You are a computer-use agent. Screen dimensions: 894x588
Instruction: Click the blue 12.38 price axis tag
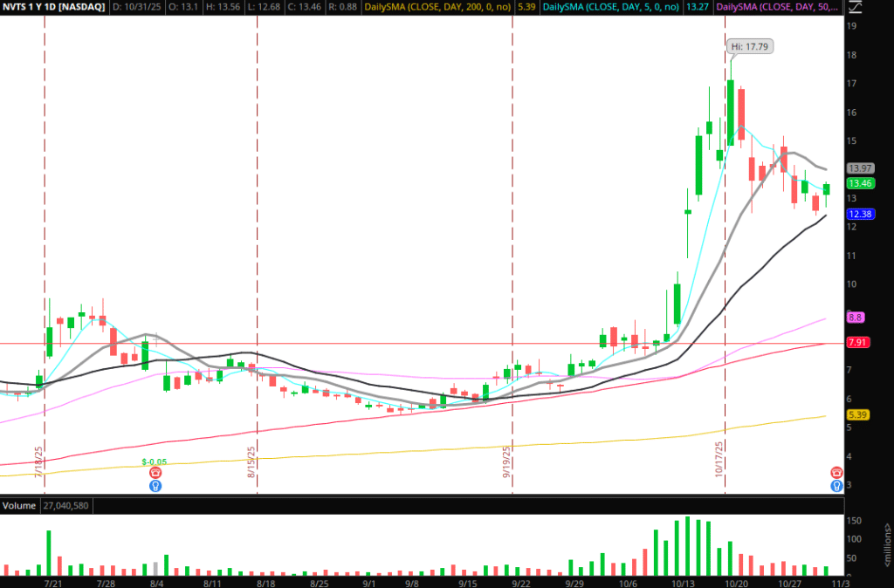coord(861,214)
